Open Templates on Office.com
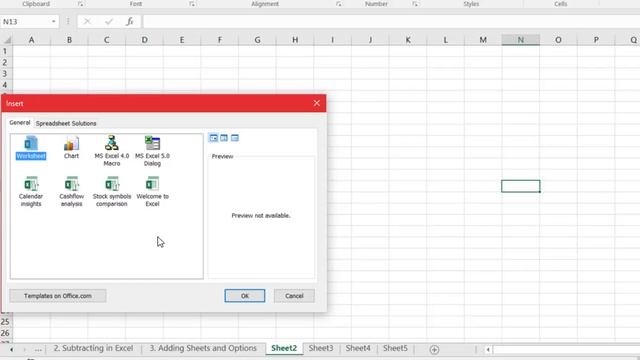Viewport: 640px width, 360px height. pos(58,296)
